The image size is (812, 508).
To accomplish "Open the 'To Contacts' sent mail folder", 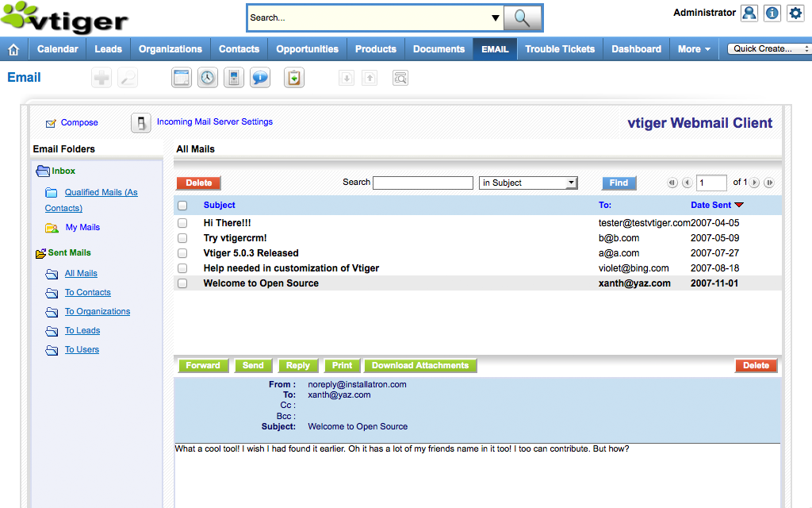I will 87,293.
